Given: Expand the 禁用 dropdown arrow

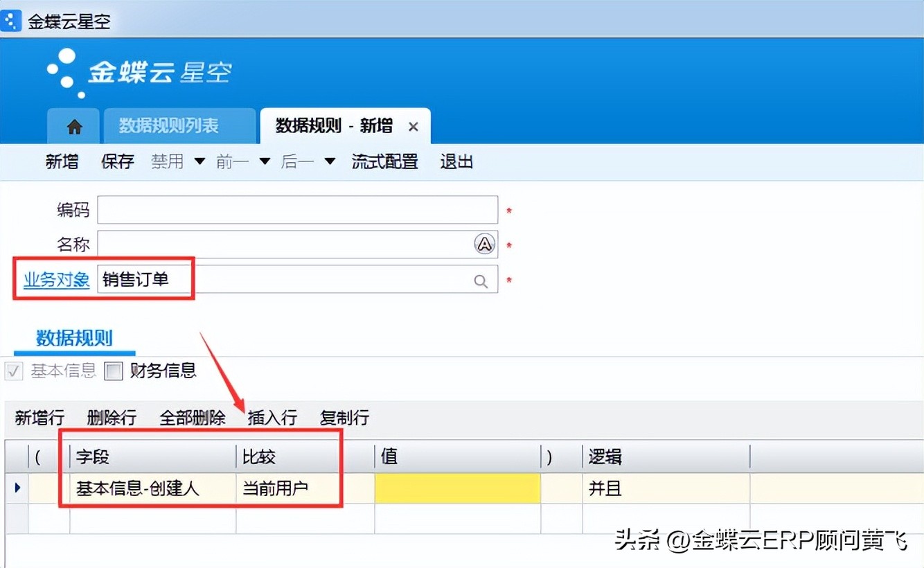Looking at the screenshot, I should [x=199, y=161].
